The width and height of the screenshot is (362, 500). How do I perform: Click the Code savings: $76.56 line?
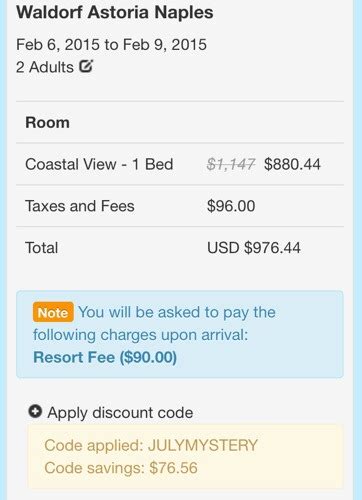pos(121,468)
